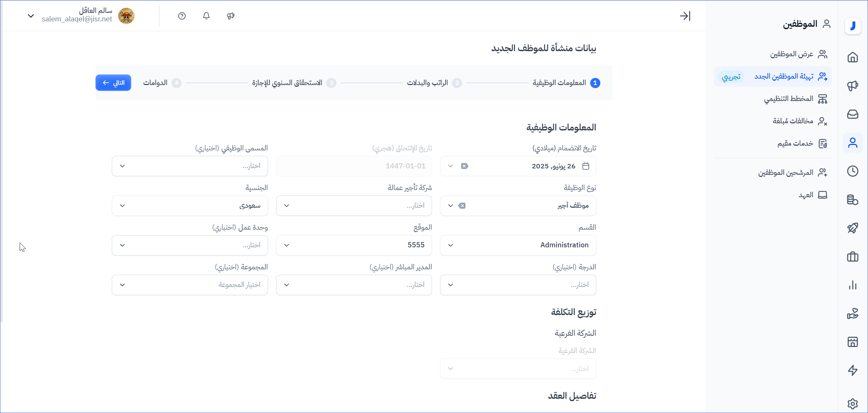Open the شركة تأجير عمالة dropdown
This screenshot has height=413, width=868.
[x=354, y=206]
